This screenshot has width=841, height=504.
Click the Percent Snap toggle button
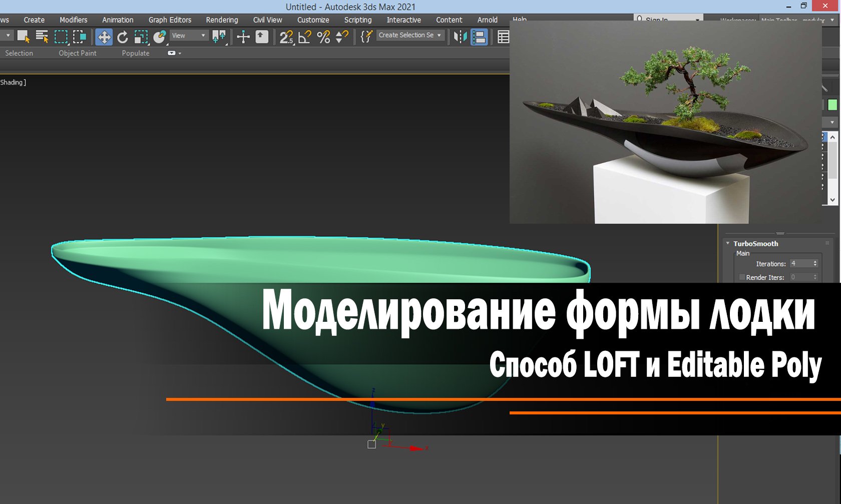(x=324, y=36)
